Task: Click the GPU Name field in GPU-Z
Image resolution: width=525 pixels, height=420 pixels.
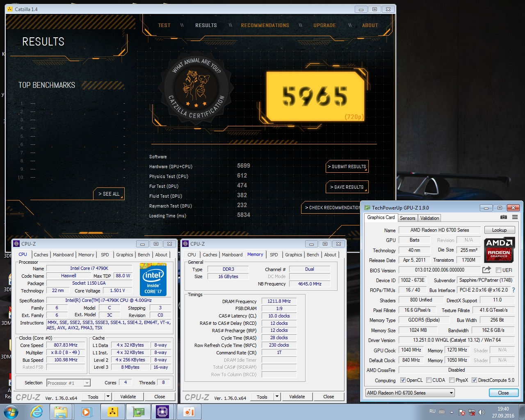Action: [440, 230]
